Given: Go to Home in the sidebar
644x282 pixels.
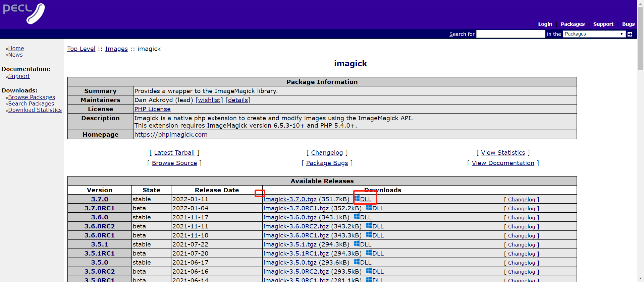Looking at the screenshot, I should coord(16,48).
